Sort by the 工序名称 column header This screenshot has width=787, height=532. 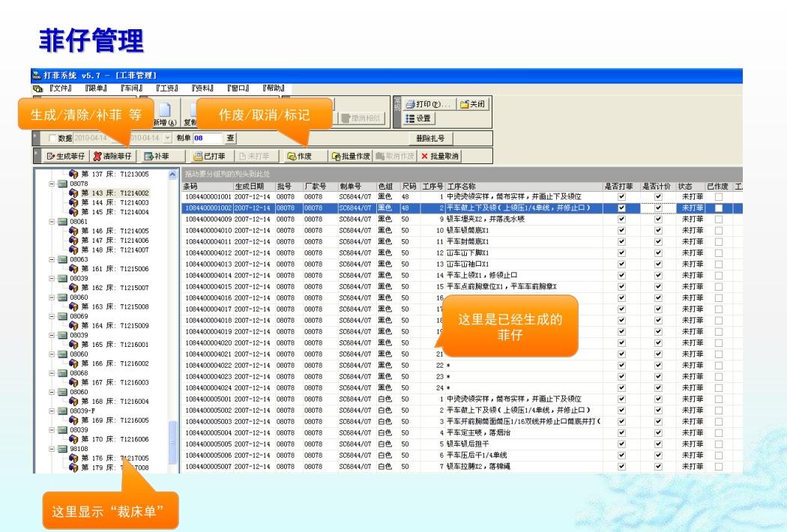[524, 186]
